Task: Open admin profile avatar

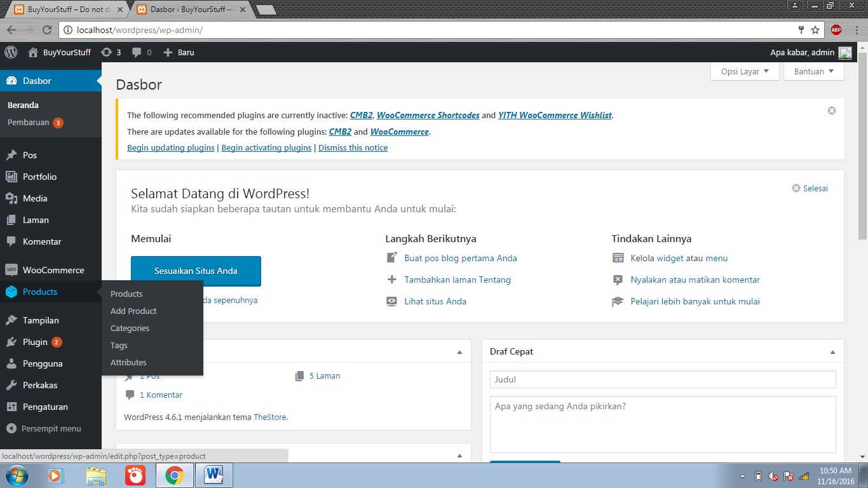Action: click(845, 53)
